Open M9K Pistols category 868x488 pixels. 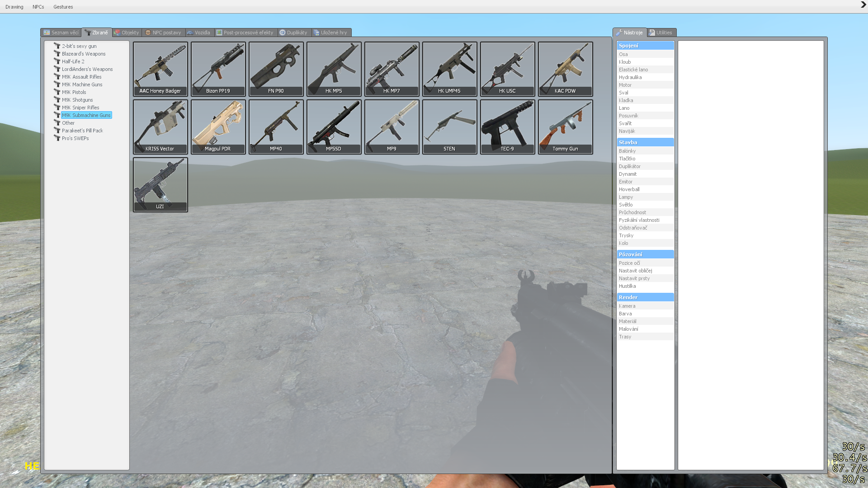(x=74, y=92)
